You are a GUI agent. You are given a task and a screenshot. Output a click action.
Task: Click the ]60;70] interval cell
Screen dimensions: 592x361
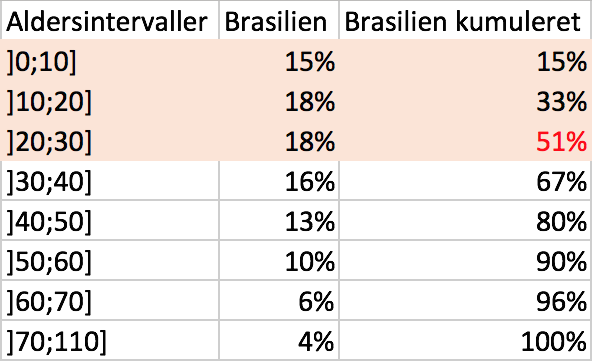click(x=110, y=301)
